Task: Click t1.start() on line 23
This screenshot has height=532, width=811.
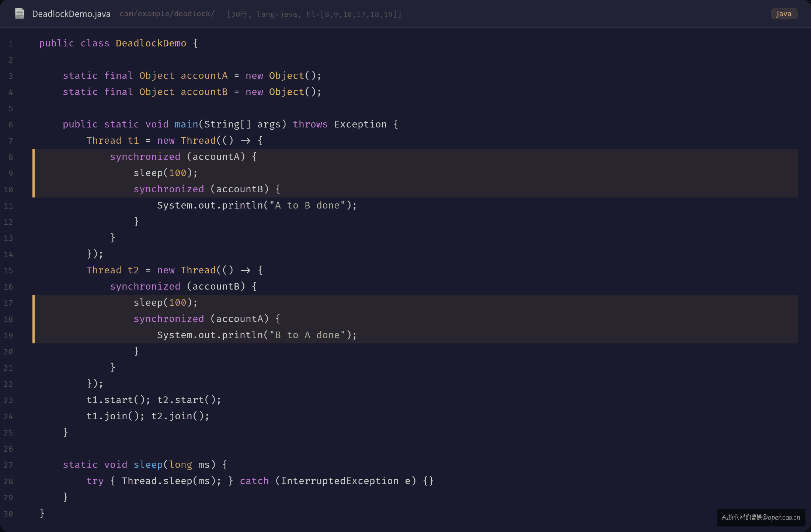Action: 116,400
